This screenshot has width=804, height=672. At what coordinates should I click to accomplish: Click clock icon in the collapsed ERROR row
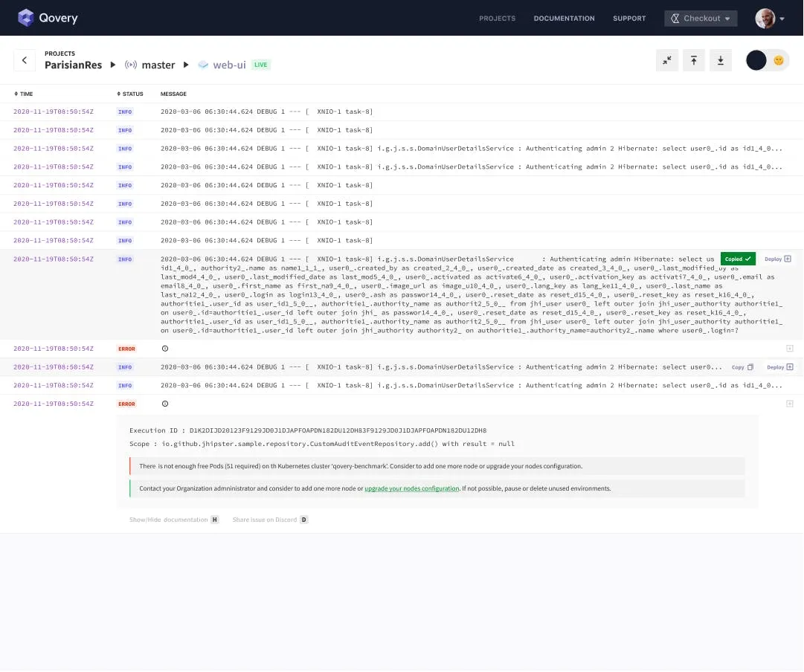click(165, 349)
